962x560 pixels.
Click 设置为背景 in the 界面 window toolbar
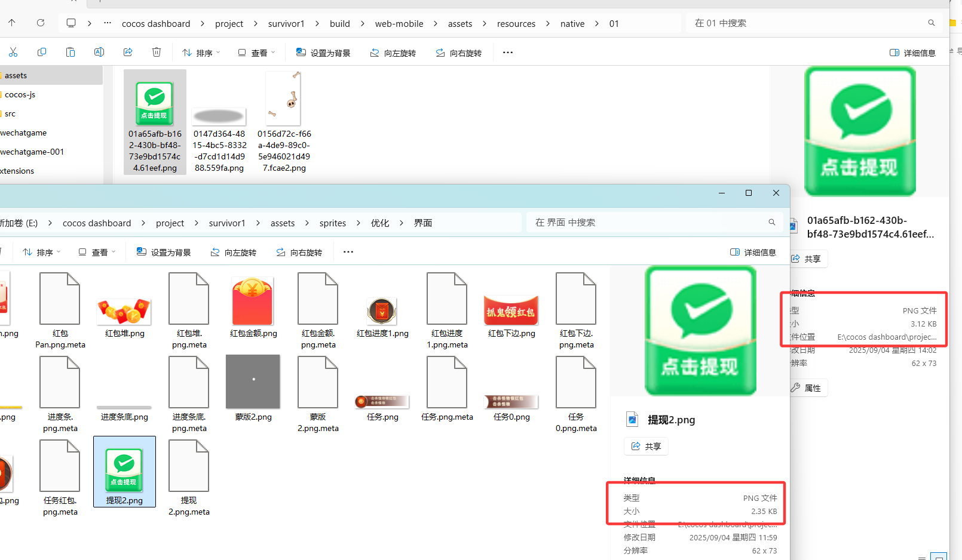tap(164, 253)
